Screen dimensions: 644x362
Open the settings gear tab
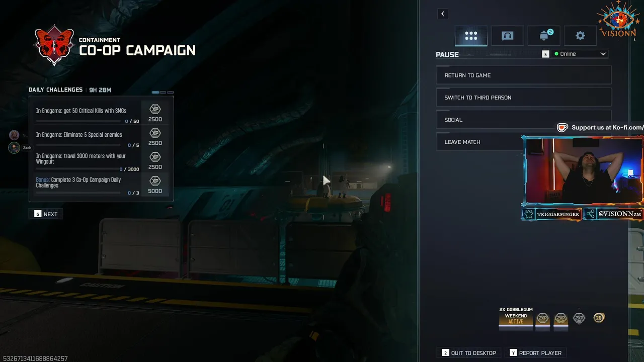[580, 36]
